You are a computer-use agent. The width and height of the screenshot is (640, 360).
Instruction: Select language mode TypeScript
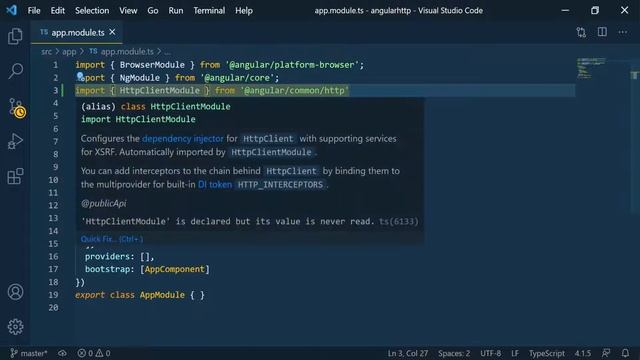coord(547,353)
